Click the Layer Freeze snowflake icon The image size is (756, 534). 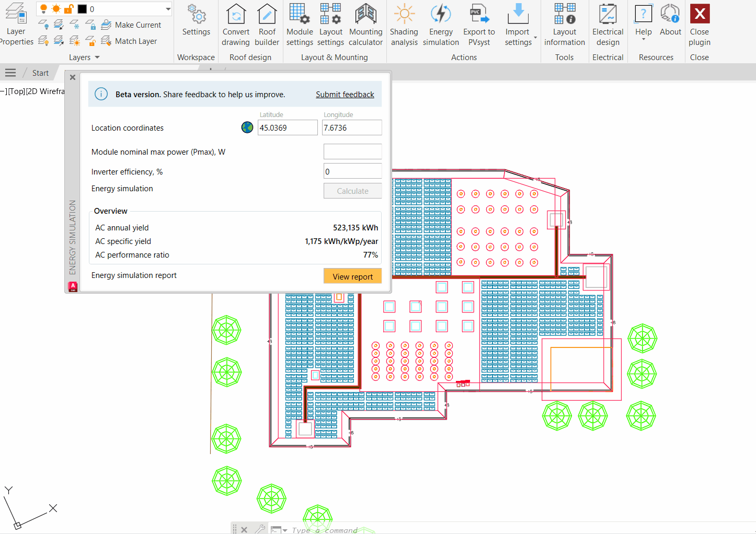75,25
